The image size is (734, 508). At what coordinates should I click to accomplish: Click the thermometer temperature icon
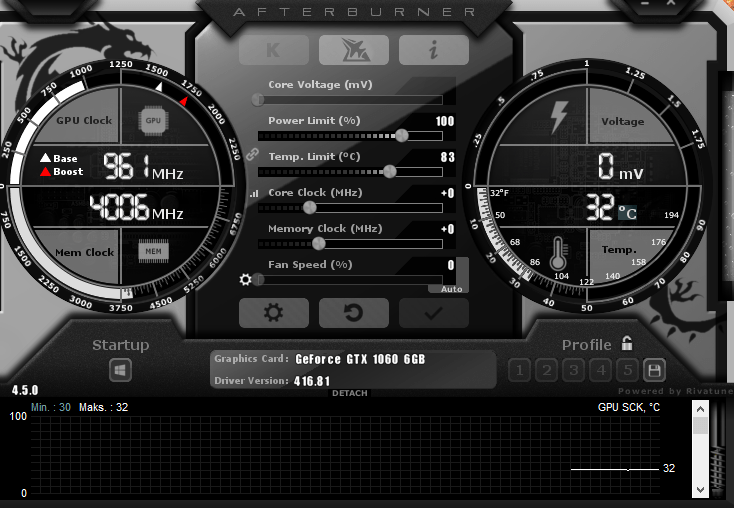click(x=558, y=253)
